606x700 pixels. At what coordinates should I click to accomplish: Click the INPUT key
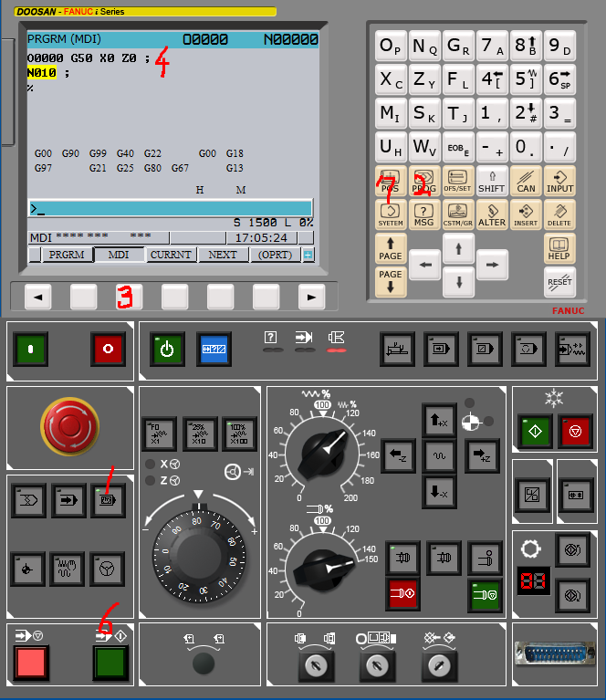tap(559, 181)
